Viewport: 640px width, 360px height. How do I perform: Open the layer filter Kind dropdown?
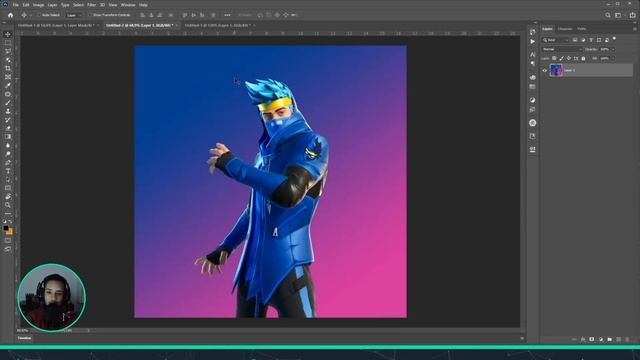point(555,40)
